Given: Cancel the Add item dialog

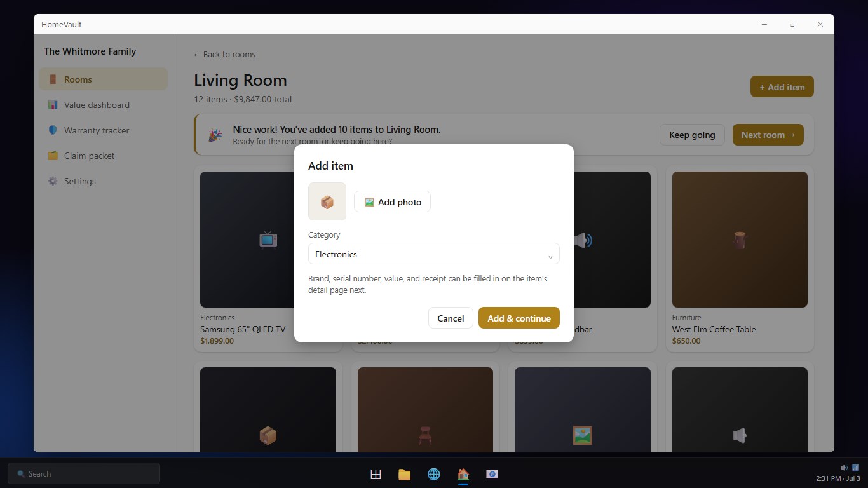Looking at the screenshot, I should click(451, 318).
